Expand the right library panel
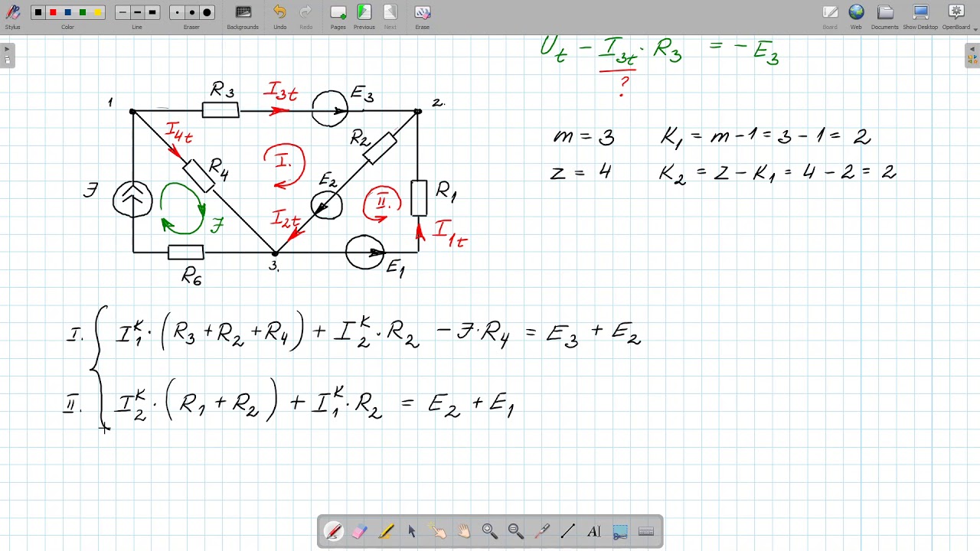This screenshot has width=980, height=551. click(x=972, y=55)
